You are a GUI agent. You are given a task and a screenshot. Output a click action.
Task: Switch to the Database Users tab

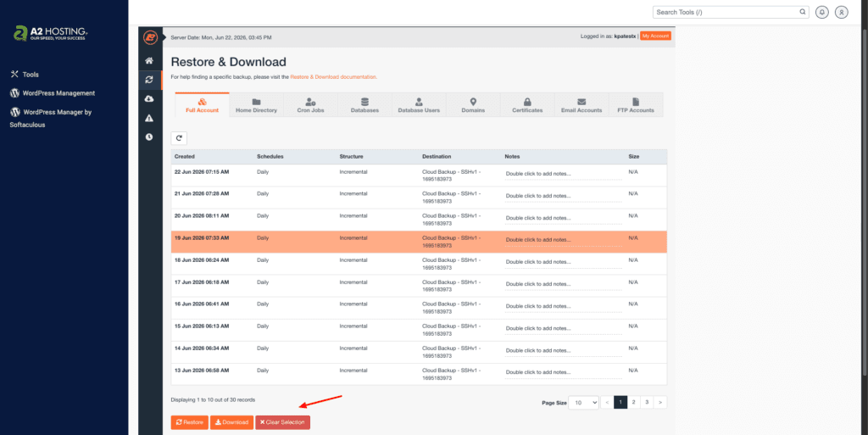click(419, 104)
